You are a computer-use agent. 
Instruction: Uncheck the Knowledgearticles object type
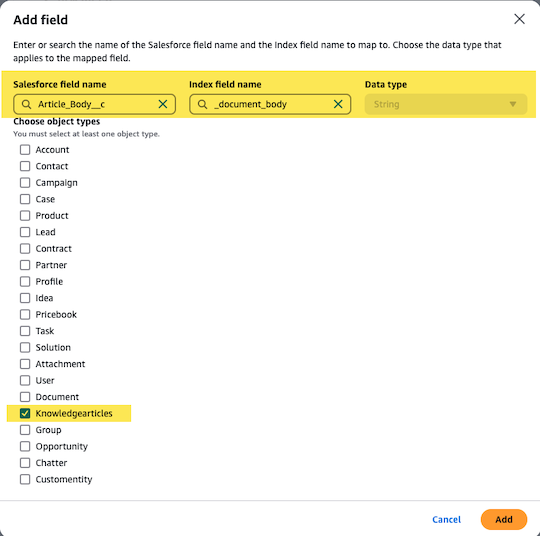(x=25, y=413)
